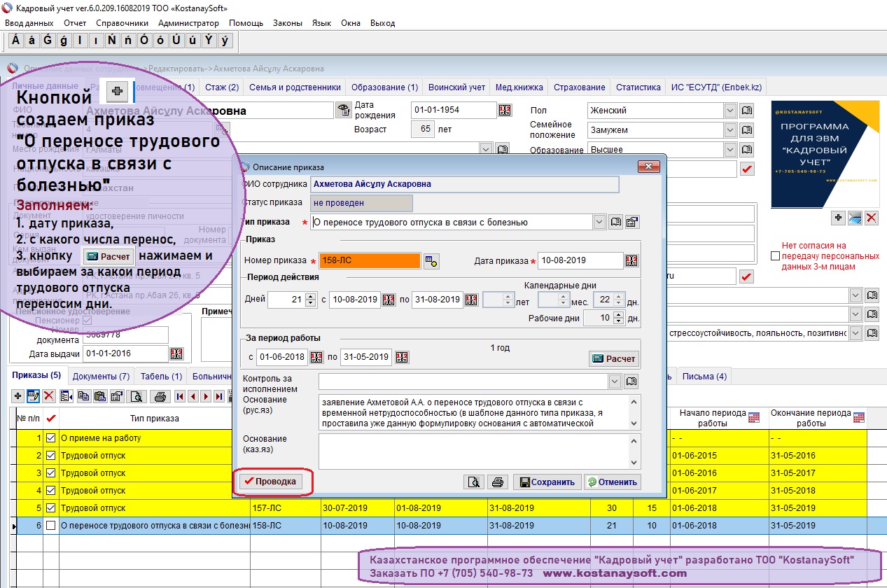
Task: Open Письма (4) tab
Action: (704, 376)
